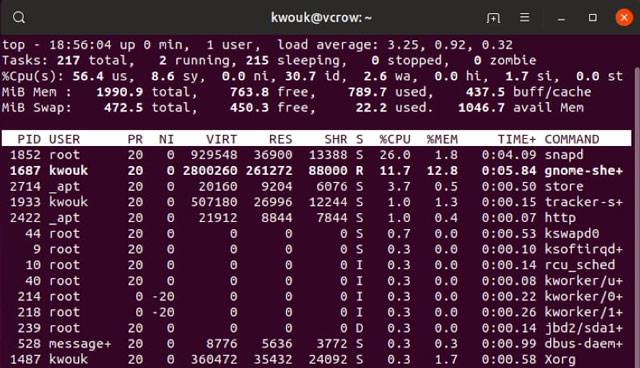Click the R state of gnome-she+ row

(x=359, y=171)
